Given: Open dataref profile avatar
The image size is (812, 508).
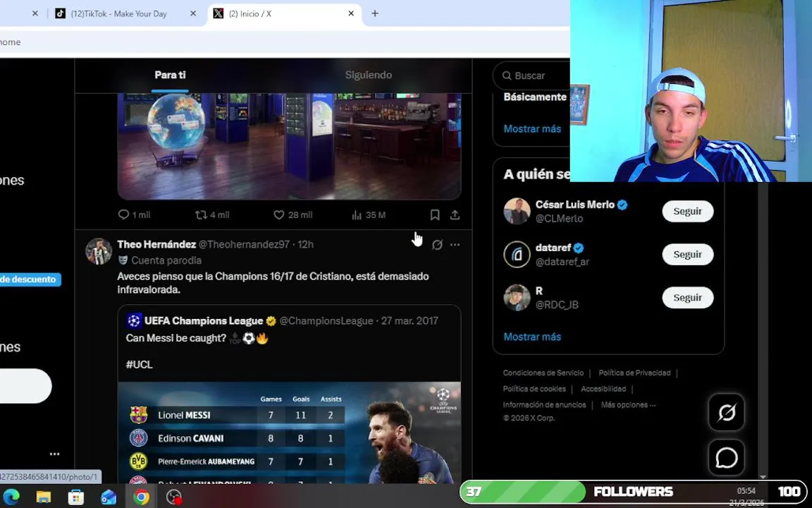Looking at the screenshot, I should (517, 254).
